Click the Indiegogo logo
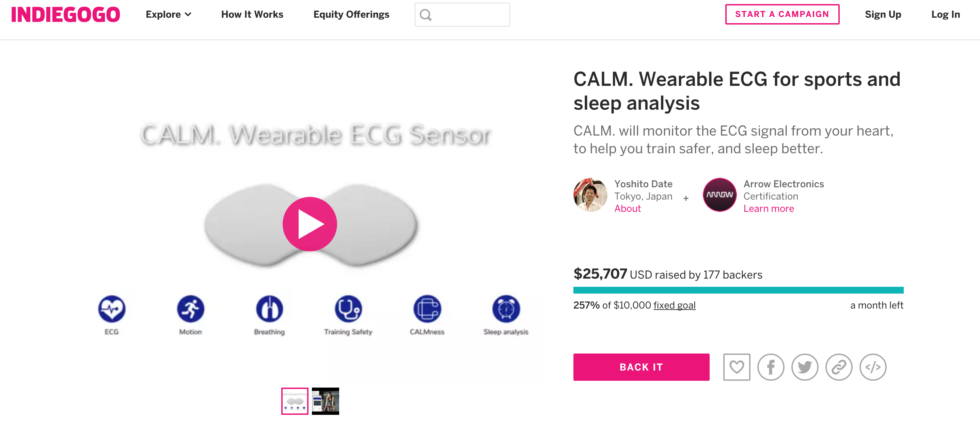Screen dimensions: 980x423 click(65, 14)
